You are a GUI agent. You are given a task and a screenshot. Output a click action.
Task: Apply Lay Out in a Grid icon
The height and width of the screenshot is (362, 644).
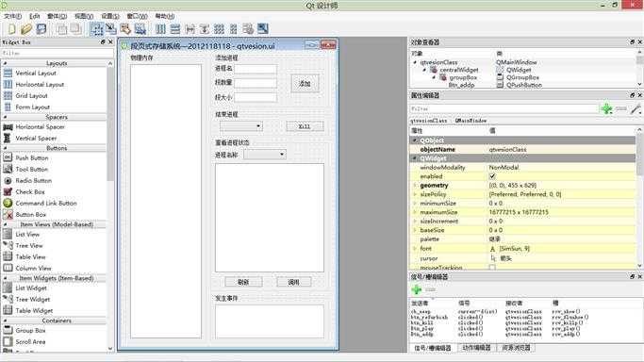[x=219, y=28]
